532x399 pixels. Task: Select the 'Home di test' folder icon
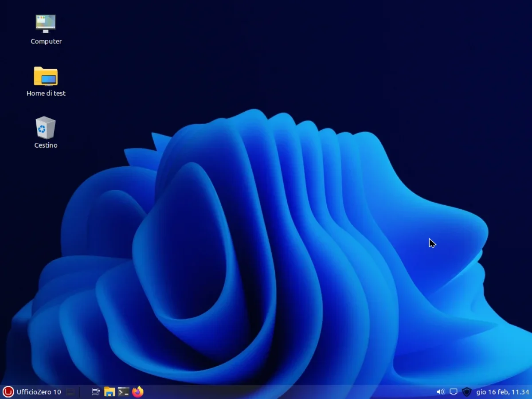46,76
